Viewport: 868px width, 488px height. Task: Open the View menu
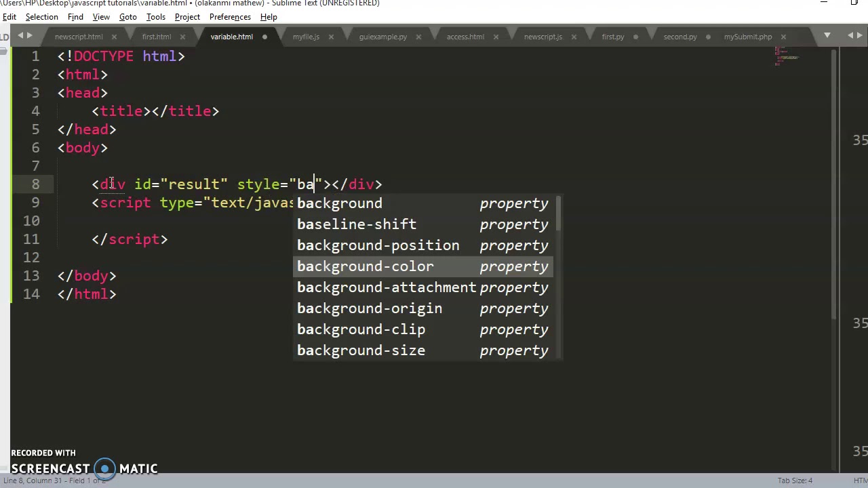(101, 17)
